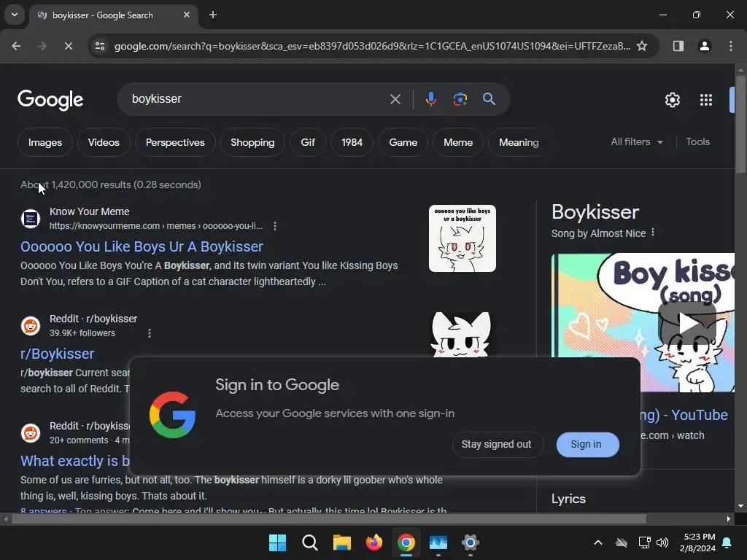
Task: Open Google quick settings gear
Action: coord(672,100)
